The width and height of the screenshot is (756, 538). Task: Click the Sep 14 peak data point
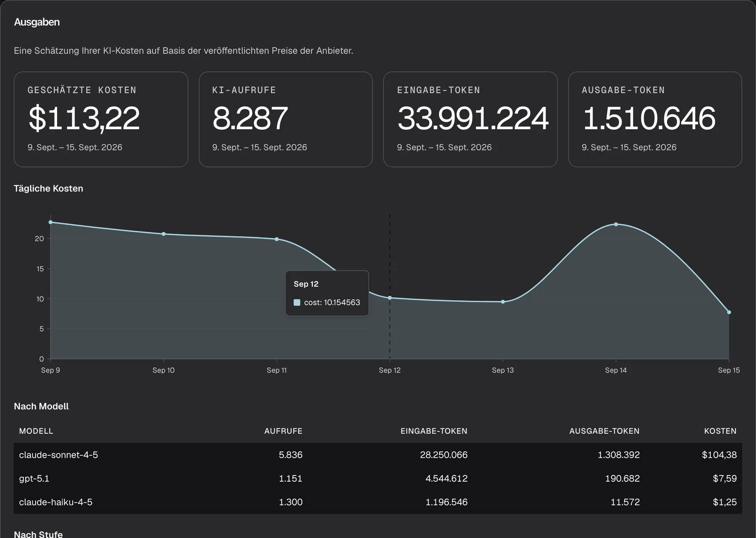(x=616, y=224)
